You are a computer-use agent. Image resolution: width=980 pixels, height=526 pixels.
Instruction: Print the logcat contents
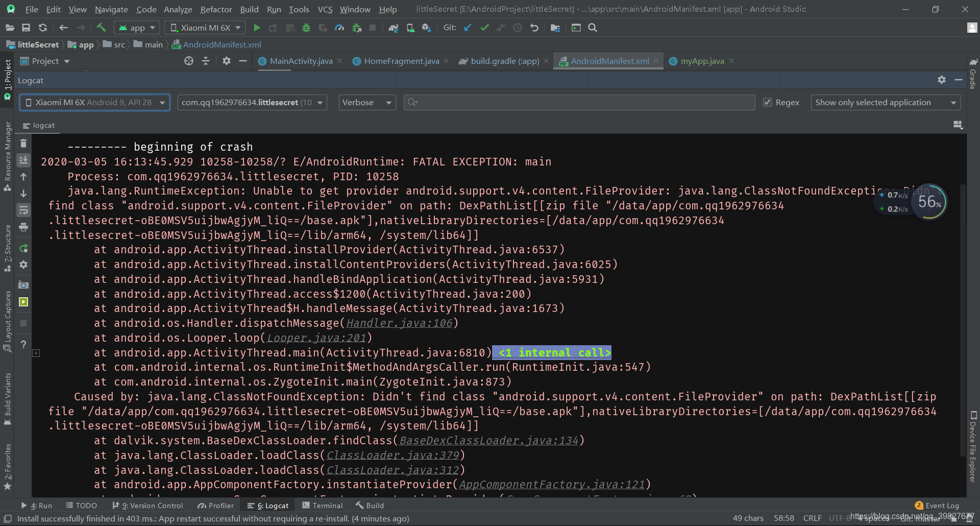[23, 227]
